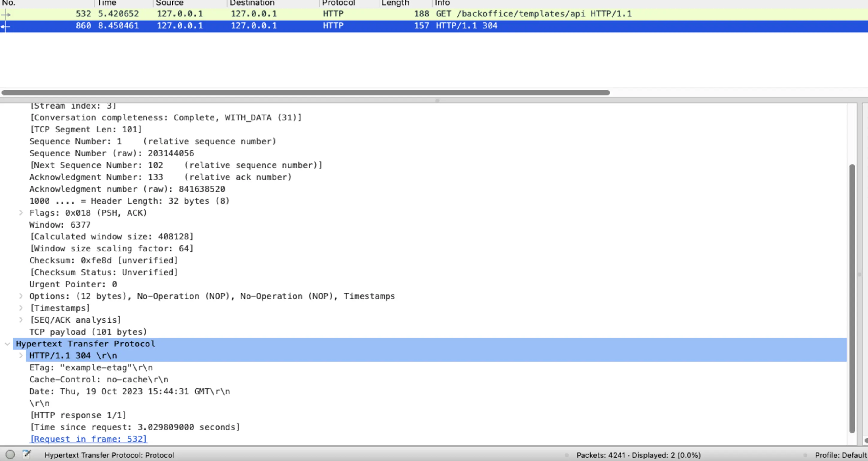Expand the TCP Options field
Screen dimensions: 868x461
pyautogui.click(x=21, y=296)
